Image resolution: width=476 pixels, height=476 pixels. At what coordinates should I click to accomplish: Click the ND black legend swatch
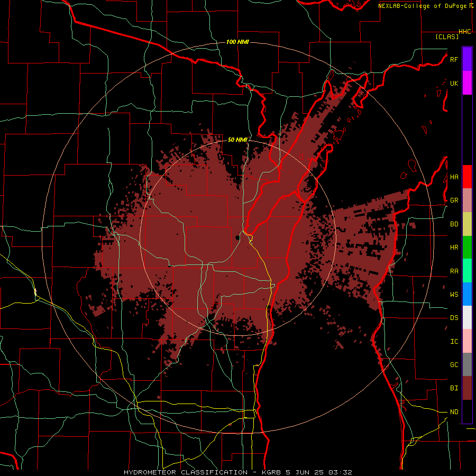pyautogui.click(x=467, y=411)
